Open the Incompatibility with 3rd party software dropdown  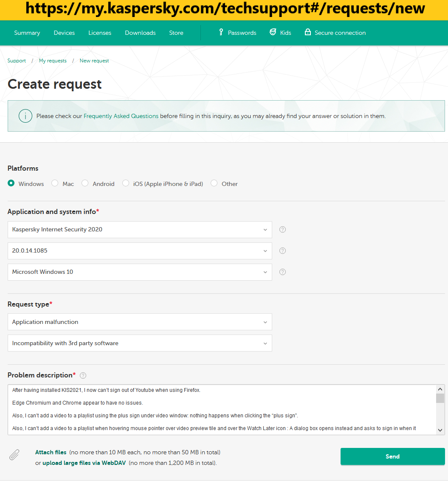140,343
